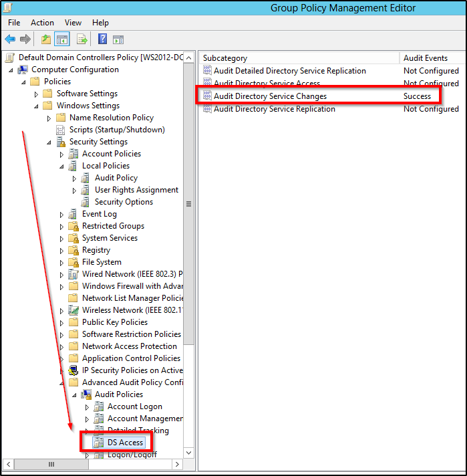Viewport: 467px width, 476px height.
Task: Open the Action menu
Action: point(42,23)
